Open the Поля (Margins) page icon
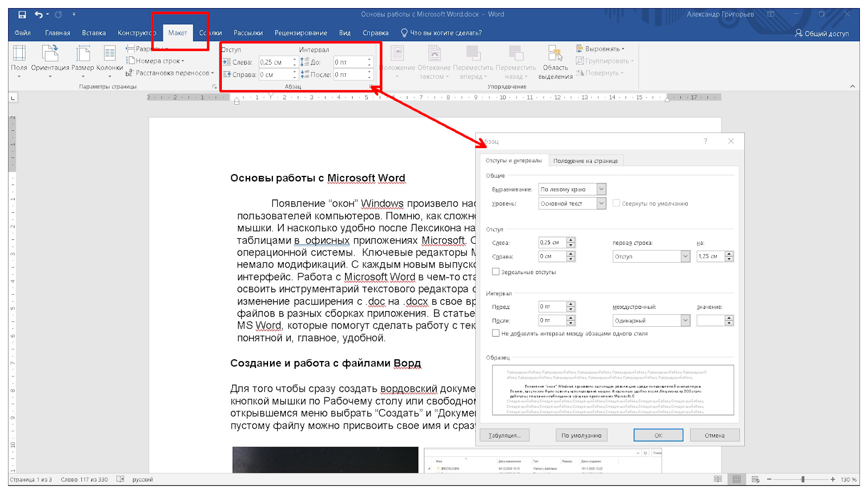 tap(19, 53)
